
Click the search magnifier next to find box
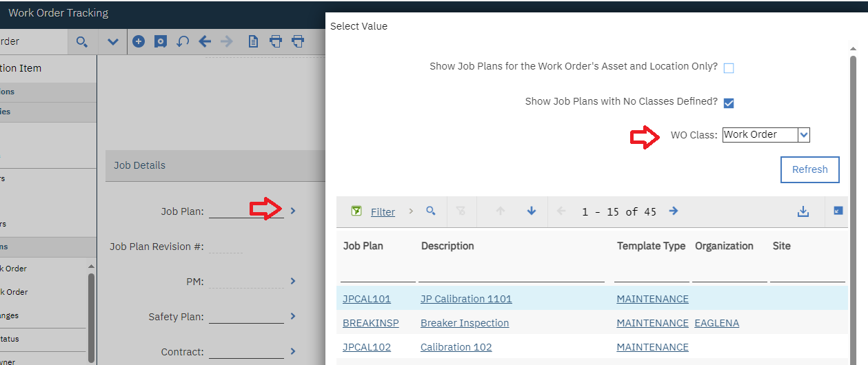[x=82, y=42]
